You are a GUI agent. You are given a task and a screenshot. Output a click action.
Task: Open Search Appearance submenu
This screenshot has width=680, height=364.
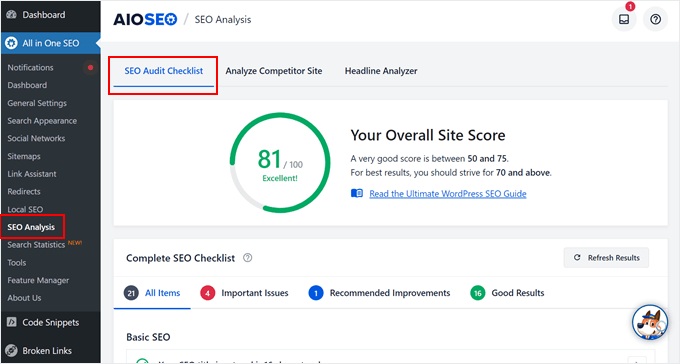coord(42,121)
